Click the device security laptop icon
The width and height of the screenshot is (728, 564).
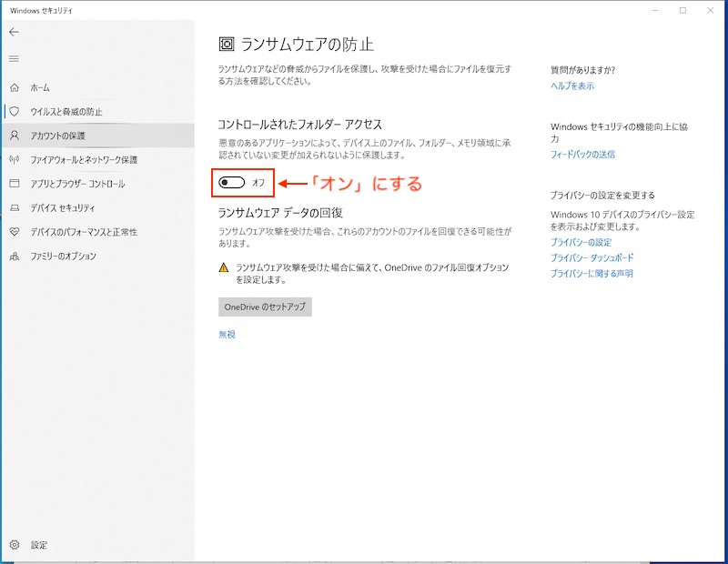[x=15, y=208]
